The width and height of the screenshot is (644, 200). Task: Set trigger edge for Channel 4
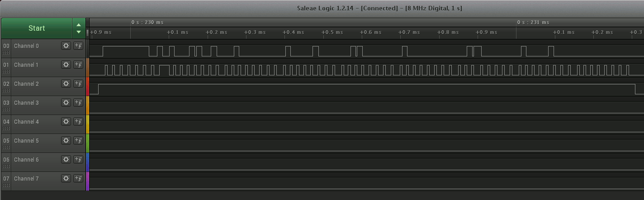click(78, 121)
